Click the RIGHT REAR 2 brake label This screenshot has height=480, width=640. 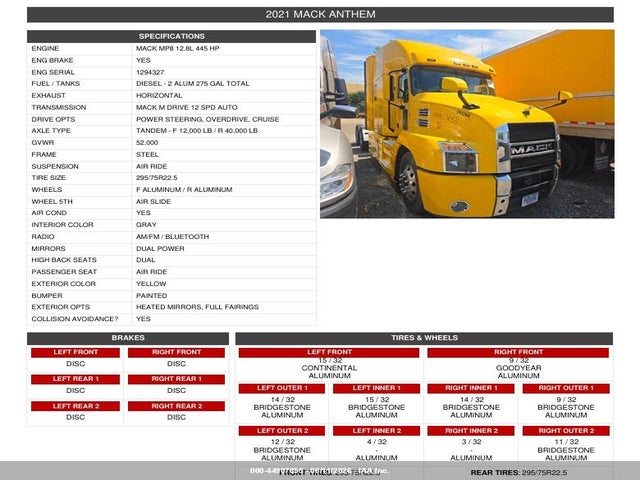pos(176,406)
